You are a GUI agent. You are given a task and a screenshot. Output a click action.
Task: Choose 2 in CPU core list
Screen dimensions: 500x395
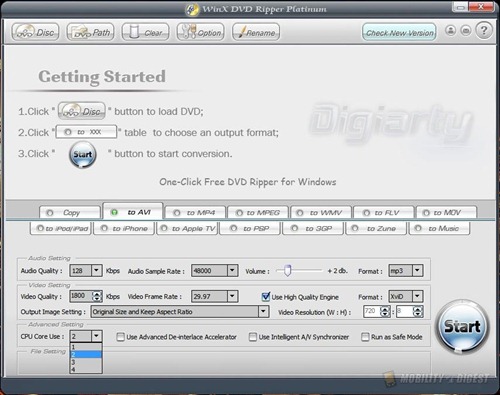tap(86, 354)
